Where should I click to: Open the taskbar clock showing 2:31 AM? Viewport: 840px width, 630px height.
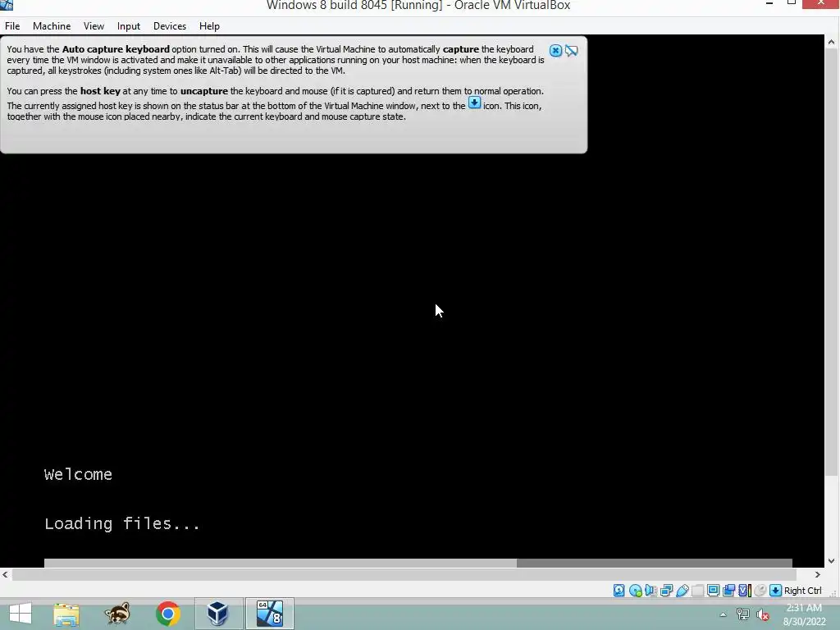[x=804, y=614]
